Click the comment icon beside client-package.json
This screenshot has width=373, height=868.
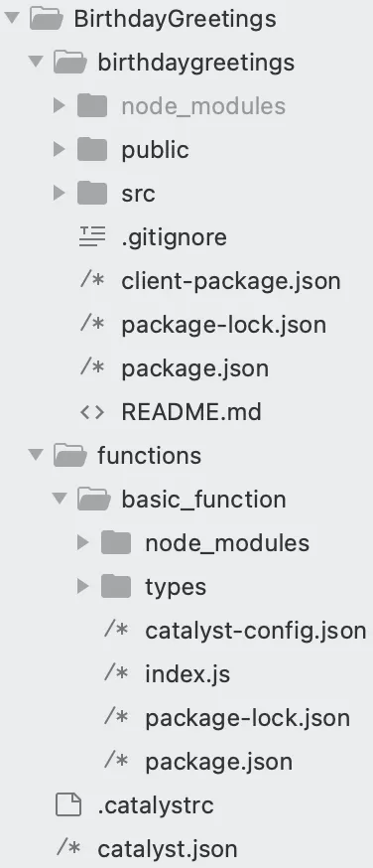click(x=92, y=281)
